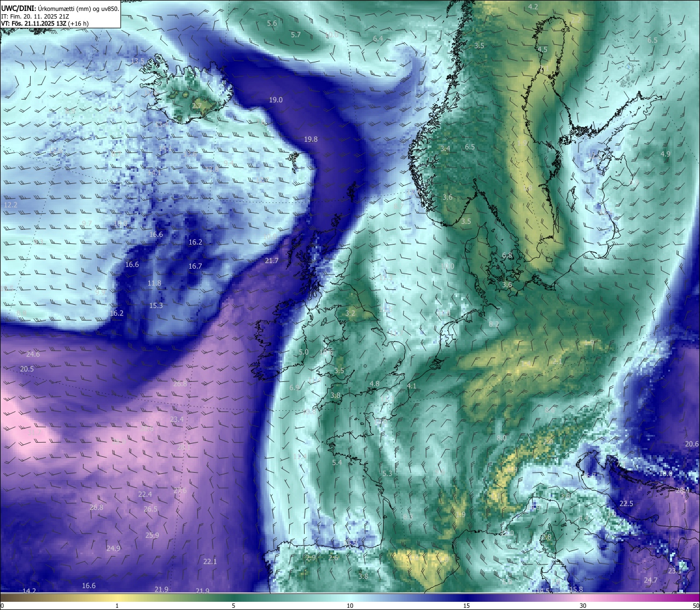The width and height of the screenshot is (700, 610).
Task: Click the legend tick labeled 50
Action: [x=696, y=606]
